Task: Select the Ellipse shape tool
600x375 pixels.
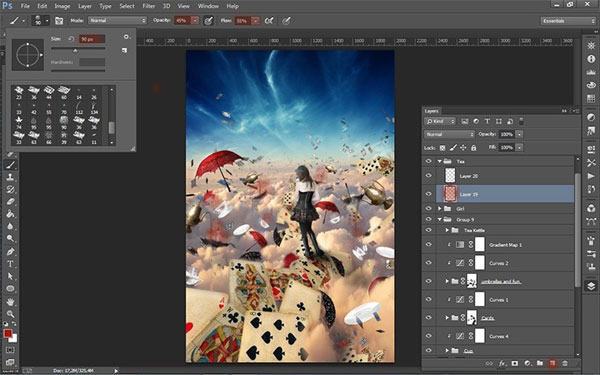Action: pos(10,289)
